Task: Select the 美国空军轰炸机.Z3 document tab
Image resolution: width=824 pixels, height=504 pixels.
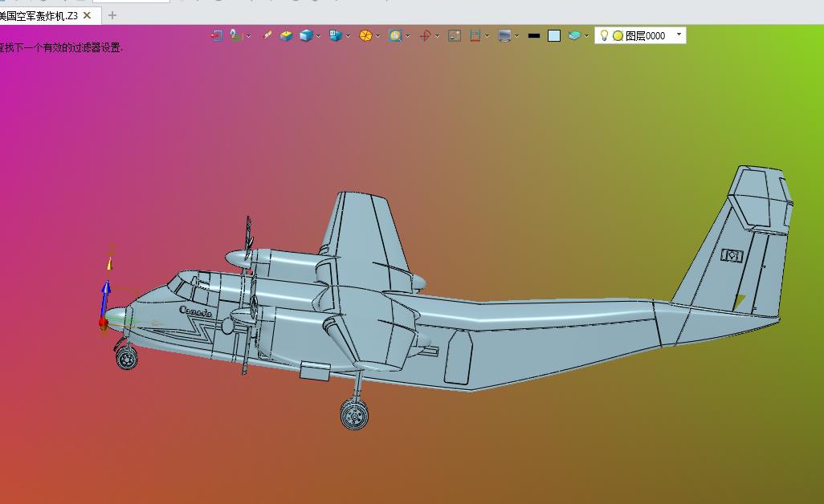Action: (x=39, y=16)
